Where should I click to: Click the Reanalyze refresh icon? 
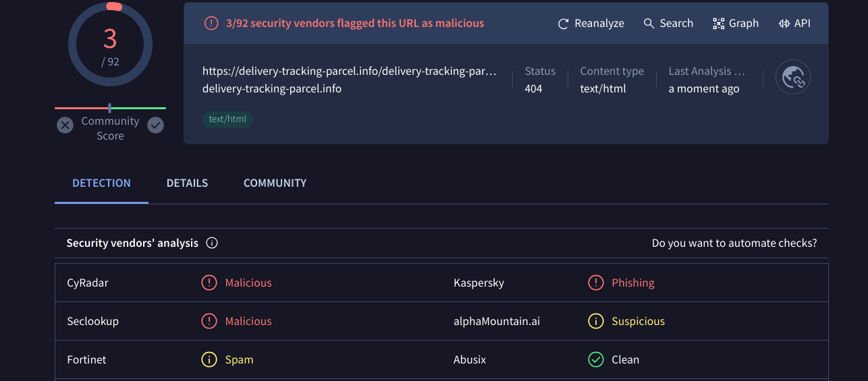tap(564, 24)
